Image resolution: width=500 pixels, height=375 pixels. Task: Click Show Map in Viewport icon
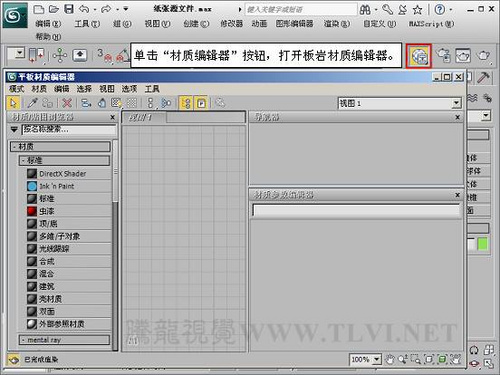[x=117, y=103]
